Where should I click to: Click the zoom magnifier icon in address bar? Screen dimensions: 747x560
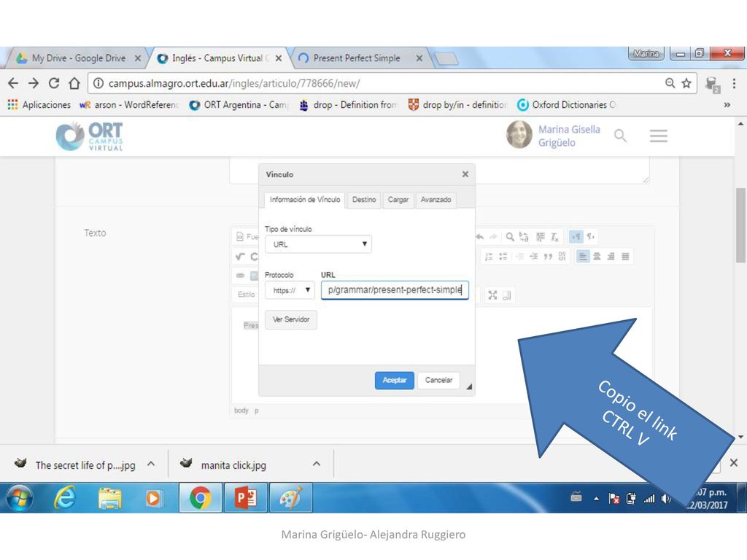[670, 83]
